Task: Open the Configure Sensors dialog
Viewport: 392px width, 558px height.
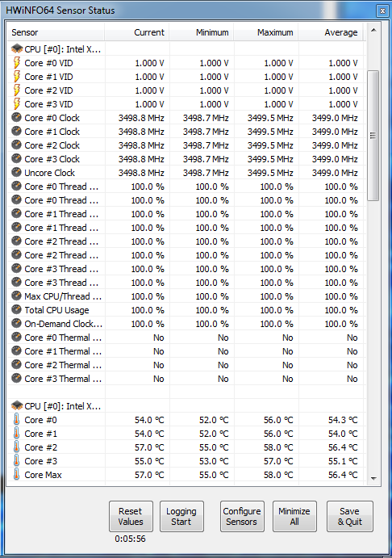Action: click(242, 516)
